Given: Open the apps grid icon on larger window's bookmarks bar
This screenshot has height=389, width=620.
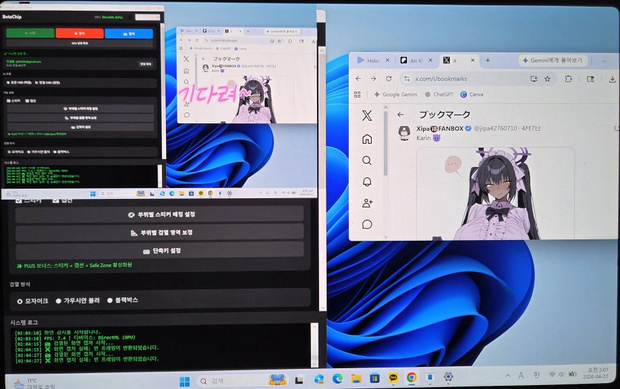Looking at the screenshot, I should pyautogui.click(x=357, y=94).
